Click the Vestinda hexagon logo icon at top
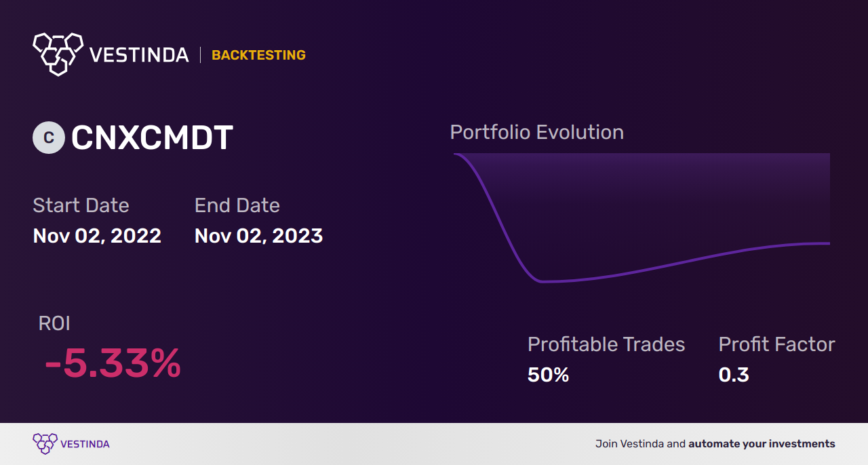 point(58,54)
